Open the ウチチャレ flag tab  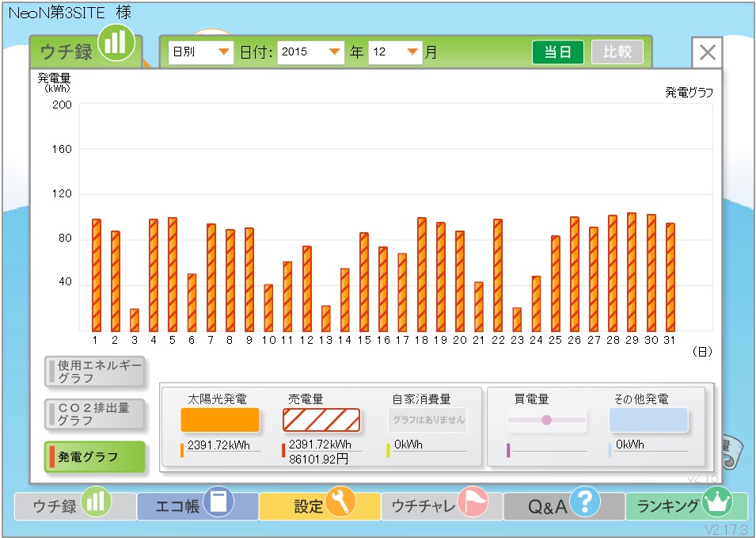[x=442, y=506]
